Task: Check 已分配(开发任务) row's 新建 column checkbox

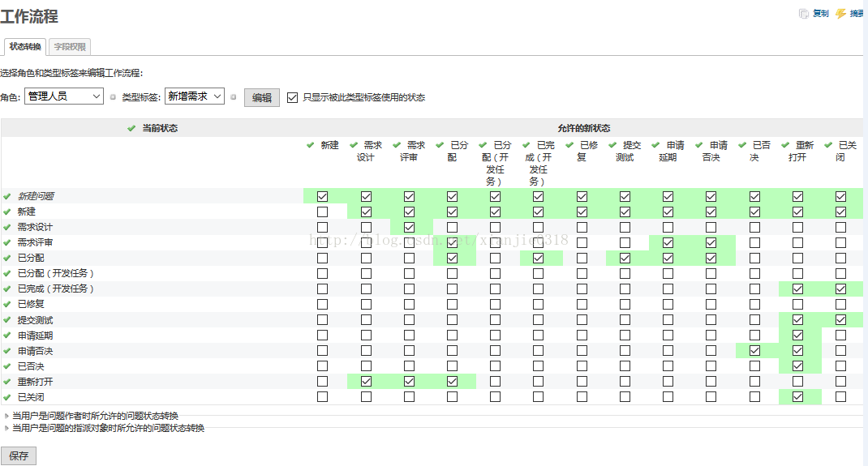Action: 323,274
